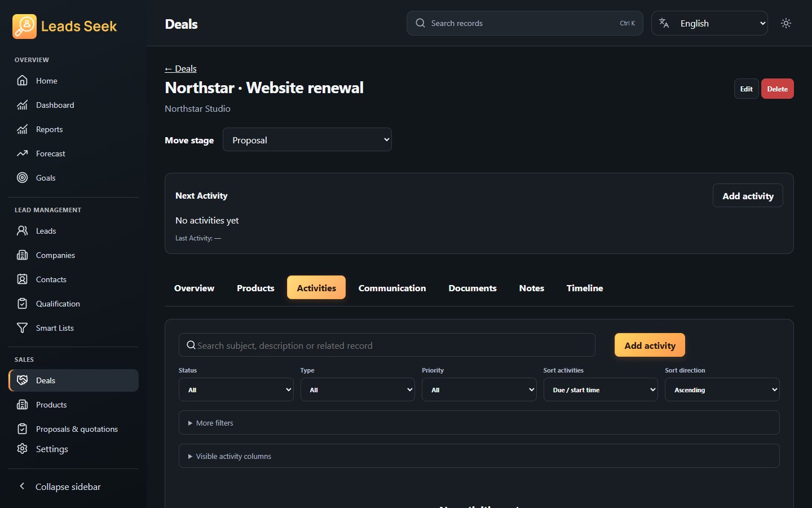Click the translate language icon
This screenshot has width=812, height=508.
pyautogui.click(x=664, y=23)
